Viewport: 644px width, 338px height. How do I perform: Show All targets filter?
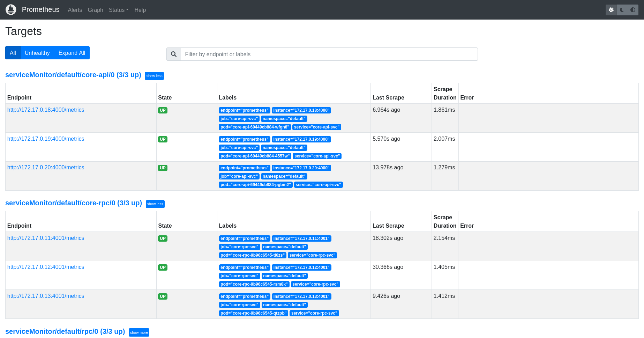[13, 53]
